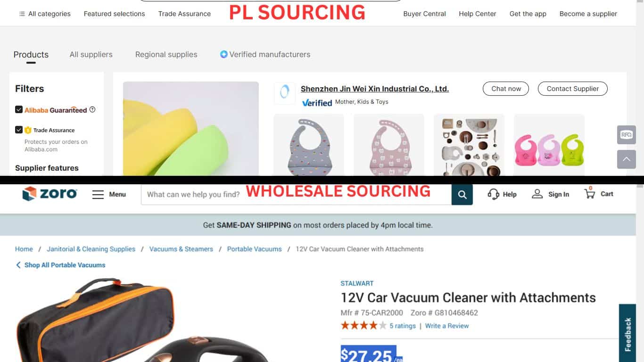Click the back-to-top arrow button

(627, 159)
